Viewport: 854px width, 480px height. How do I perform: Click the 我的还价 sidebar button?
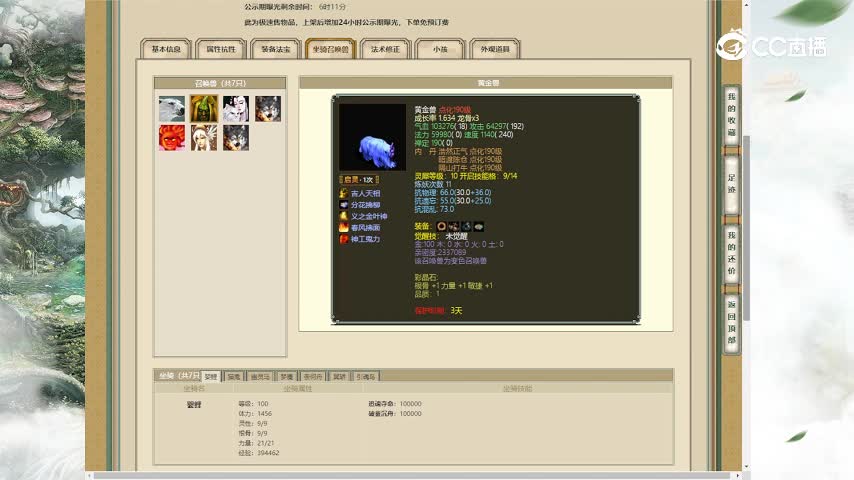tap(731, 253)
